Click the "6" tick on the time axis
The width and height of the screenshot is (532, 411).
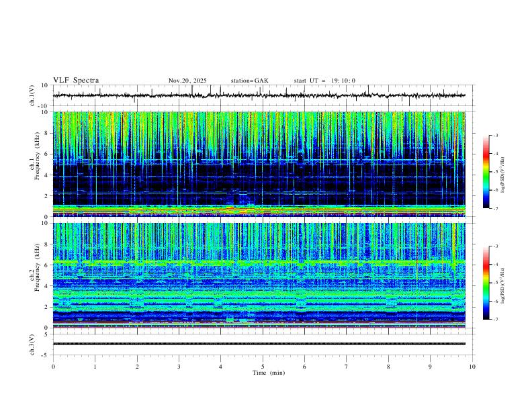pyautogui.click(x=304, y=367)
